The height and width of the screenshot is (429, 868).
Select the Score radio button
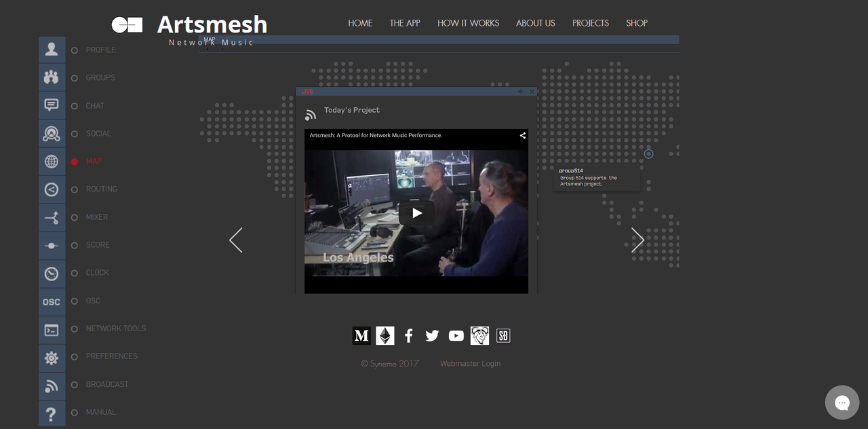pyautogui.click(x=75, y=245)
